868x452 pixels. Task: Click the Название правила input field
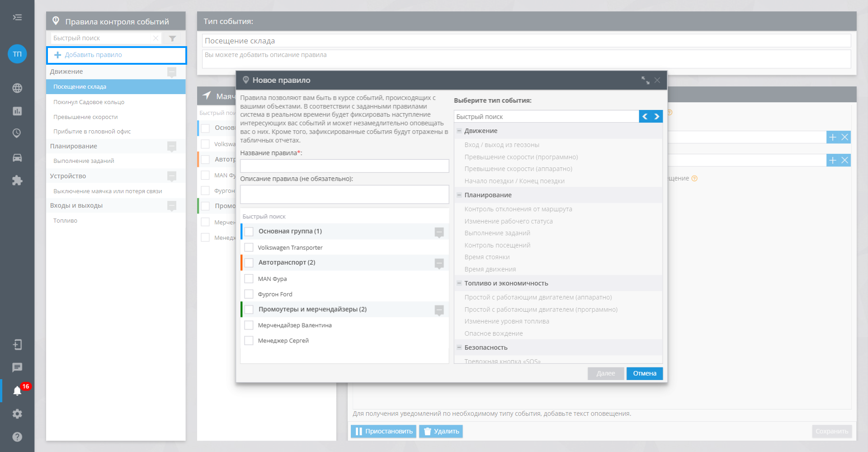[344, 166]
